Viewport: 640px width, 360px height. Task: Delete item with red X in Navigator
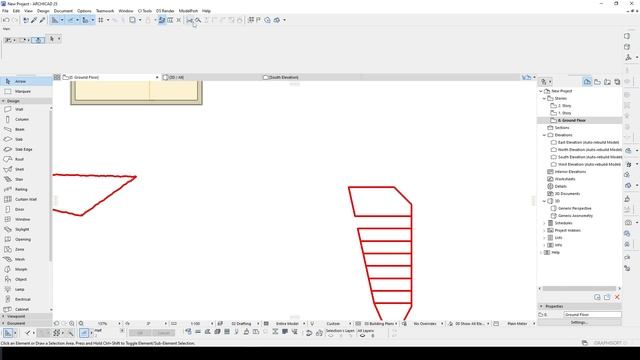coord(617,297)
